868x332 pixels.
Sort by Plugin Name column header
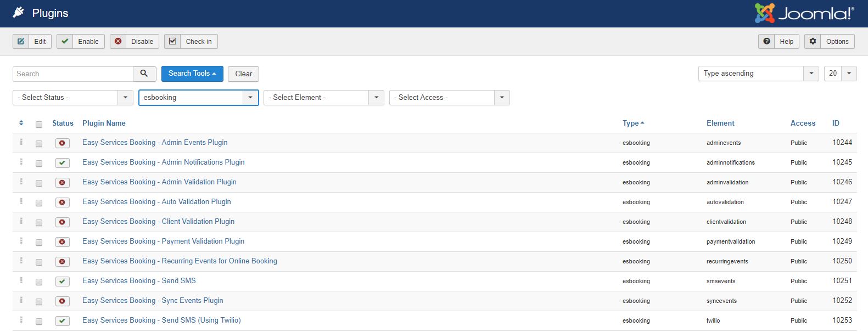(104, 123)
